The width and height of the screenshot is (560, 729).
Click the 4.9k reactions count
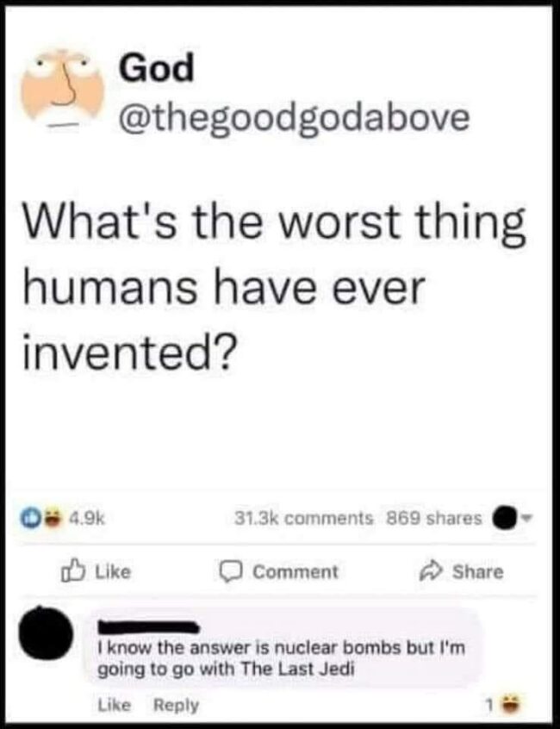(x=87, y=517)
